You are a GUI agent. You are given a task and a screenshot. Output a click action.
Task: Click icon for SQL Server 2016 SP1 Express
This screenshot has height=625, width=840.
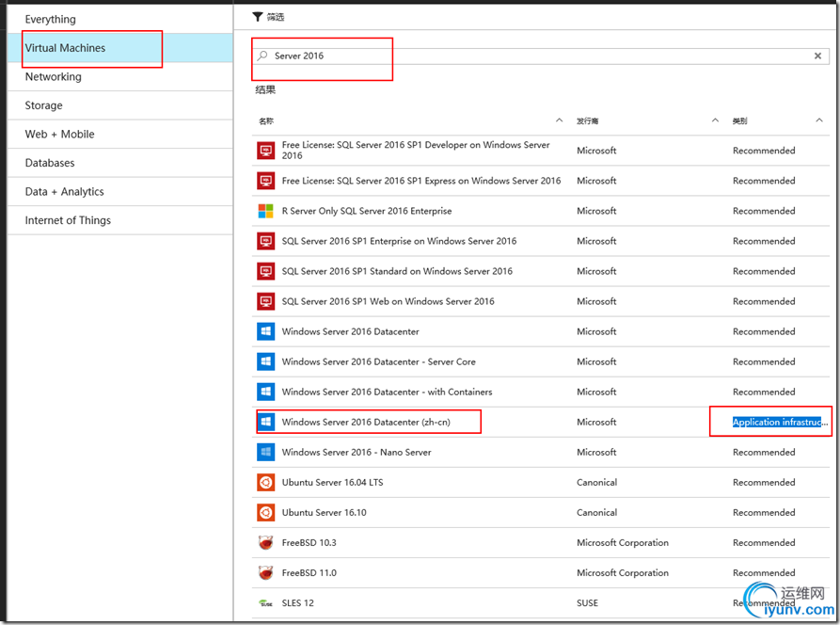(265, 181)
